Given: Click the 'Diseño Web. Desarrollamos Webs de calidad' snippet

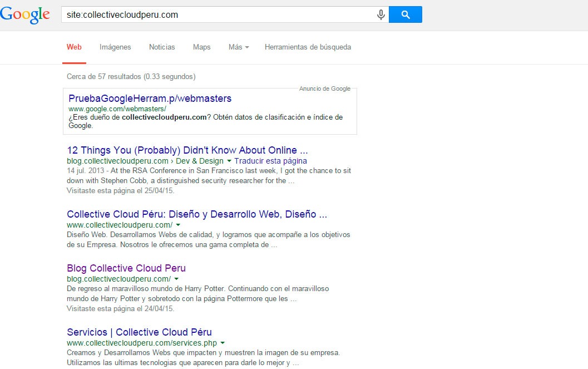Looking at the screenshot, I should coord(209,240).
